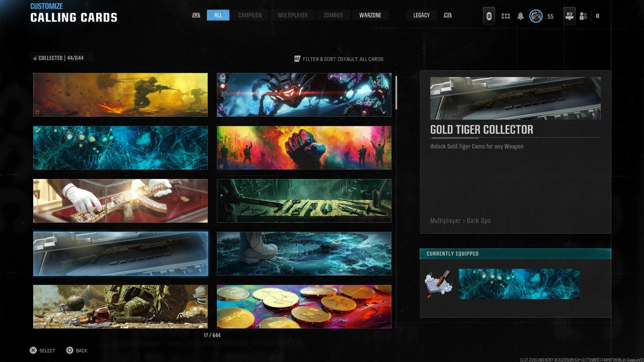The width and height of the screenshot is (644, 362).
Task: Open the grid apps menu icon
Action: coord(506,16)
